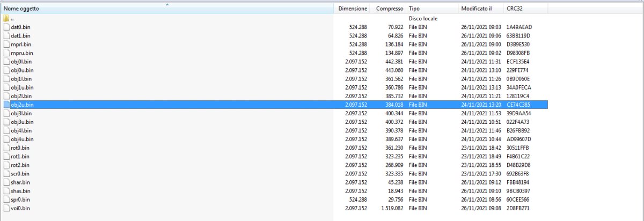Click the date 24/11/2021 11:53
644x221 pixels.
[481, 113]
